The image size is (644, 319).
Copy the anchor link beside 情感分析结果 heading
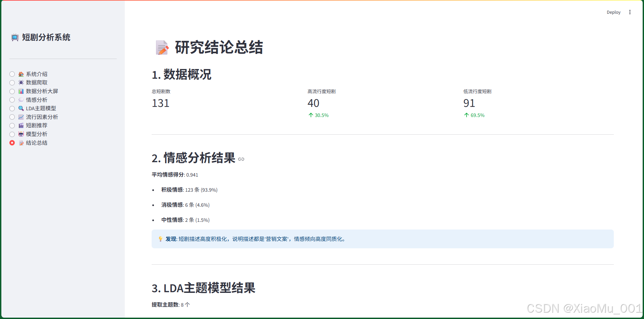click(241, 159)
